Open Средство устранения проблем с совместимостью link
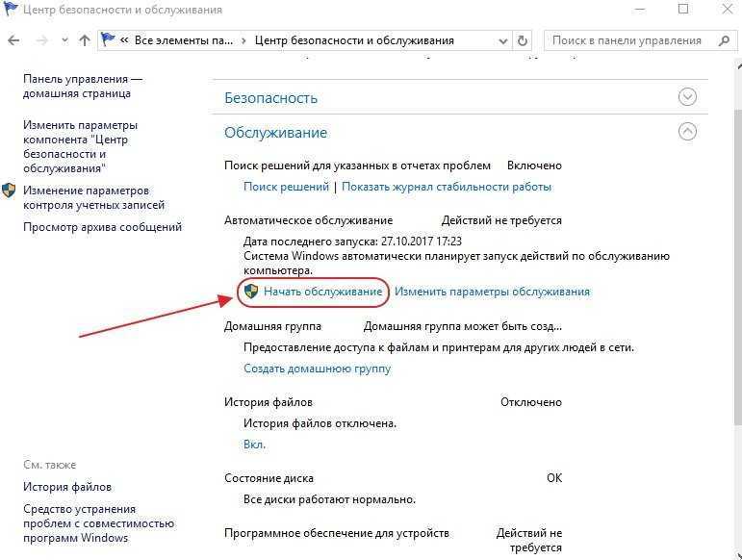This screenshot has width=742, height=560. (98, 523)
